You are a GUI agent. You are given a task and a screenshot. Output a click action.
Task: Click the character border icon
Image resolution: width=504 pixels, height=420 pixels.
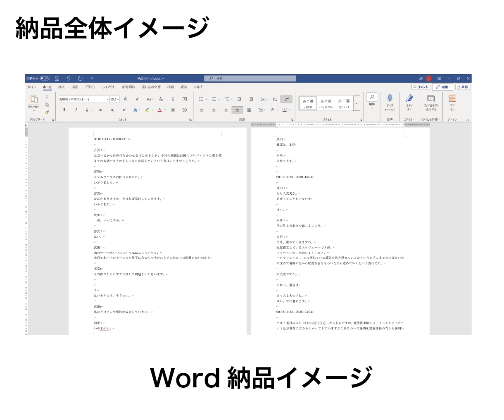[185, 99]
